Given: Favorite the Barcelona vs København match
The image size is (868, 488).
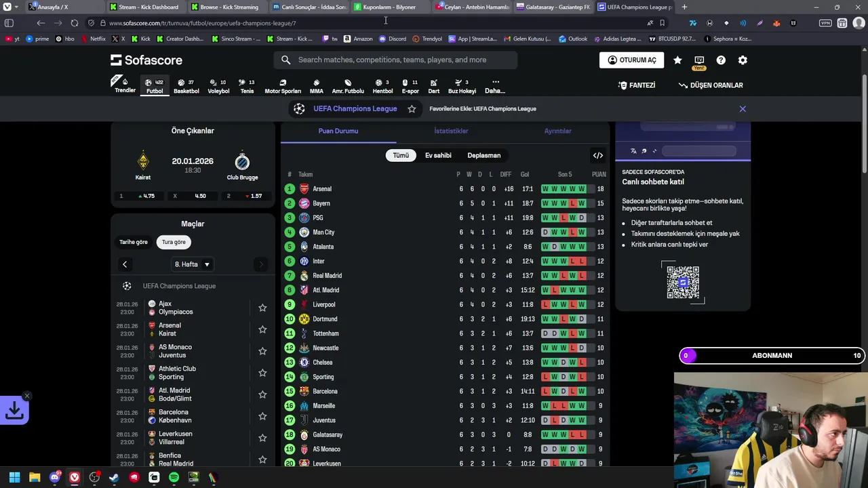Looking at the screenshot, I should [262, 416].
